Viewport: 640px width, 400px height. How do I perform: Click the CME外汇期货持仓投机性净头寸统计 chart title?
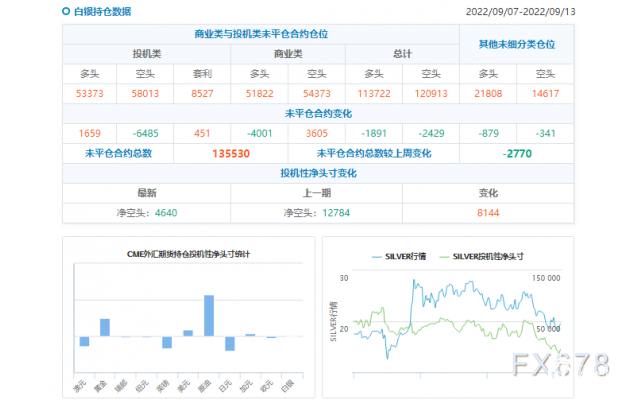point(188,255)
